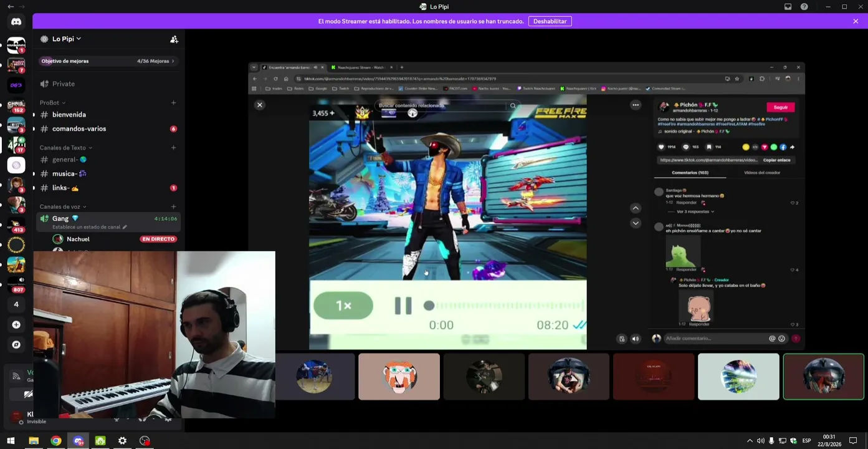Pause the voice note playback
868x449 pixels.
(403, 306)
